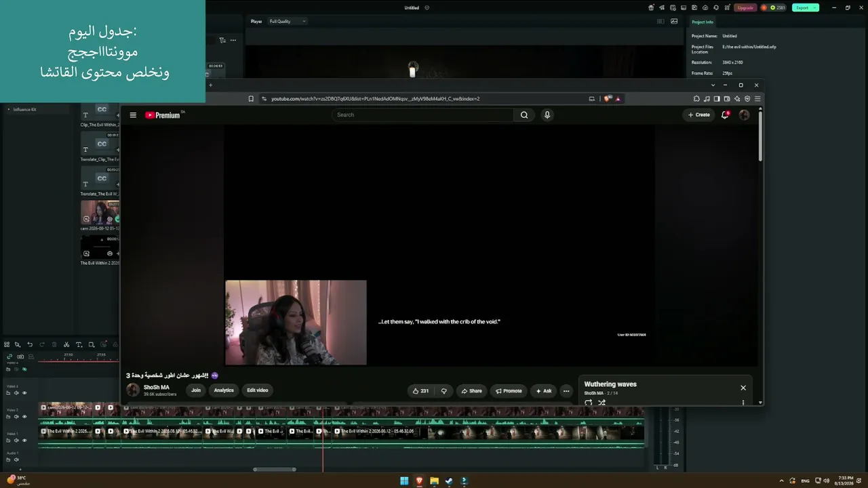The width and height of the screenshot is (868, 488).
Task: Open Brave browser from taskbar
Action: [419, 481]
